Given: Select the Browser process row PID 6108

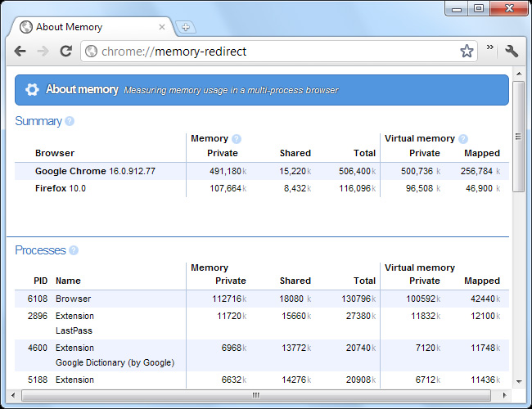Looking at the screenshot, I should [262, 299].
